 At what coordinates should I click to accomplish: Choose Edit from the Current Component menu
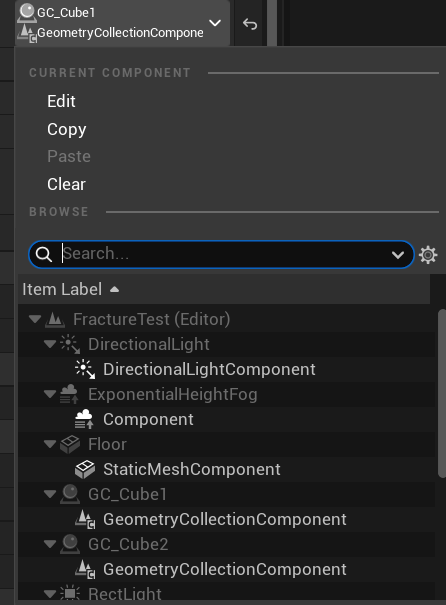pyautogui.click(x=61, y=101)
